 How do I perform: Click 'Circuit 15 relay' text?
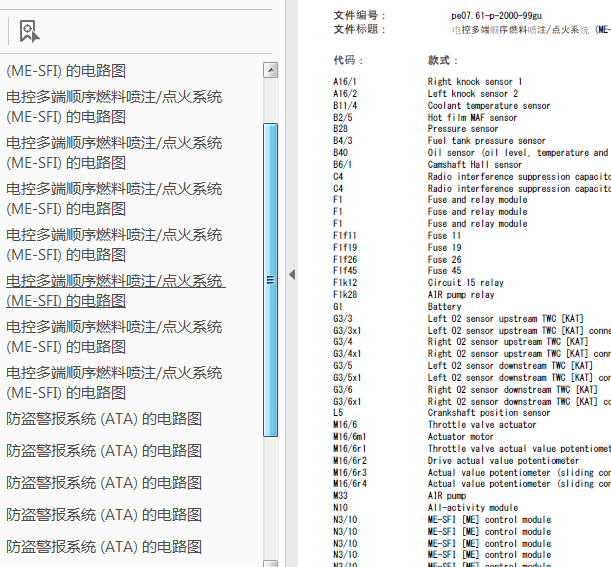tap(465, 283)
